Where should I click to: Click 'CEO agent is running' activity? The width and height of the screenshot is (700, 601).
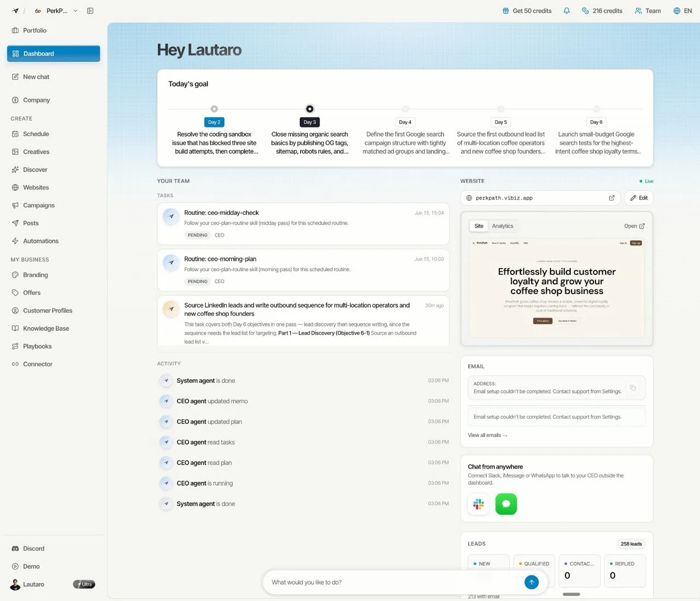(304, 483)
